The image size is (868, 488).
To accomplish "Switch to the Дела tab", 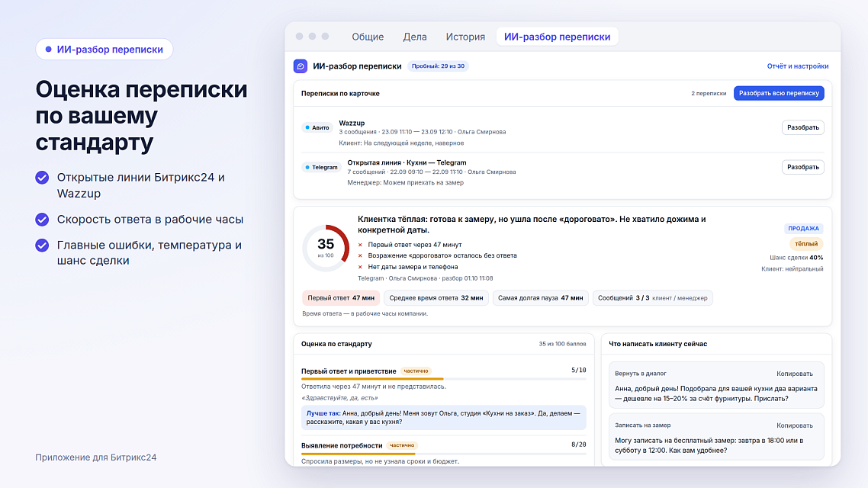I will click(x=415, y=37).
